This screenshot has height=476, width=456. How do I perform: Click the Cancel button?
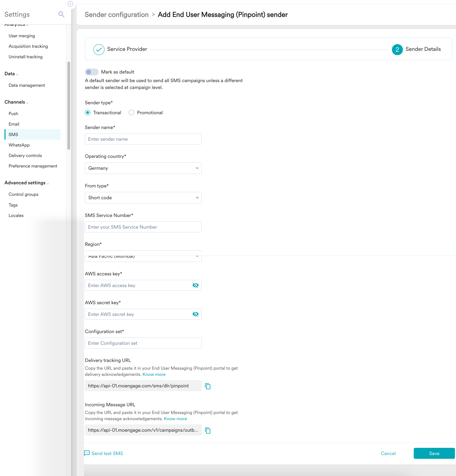coord(388,453)
